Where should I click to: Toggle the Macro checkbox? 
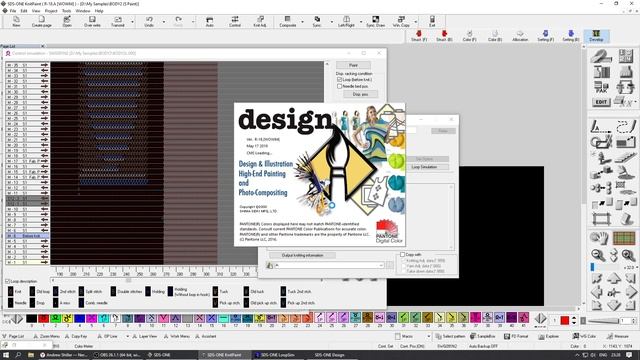coord(398,336)
